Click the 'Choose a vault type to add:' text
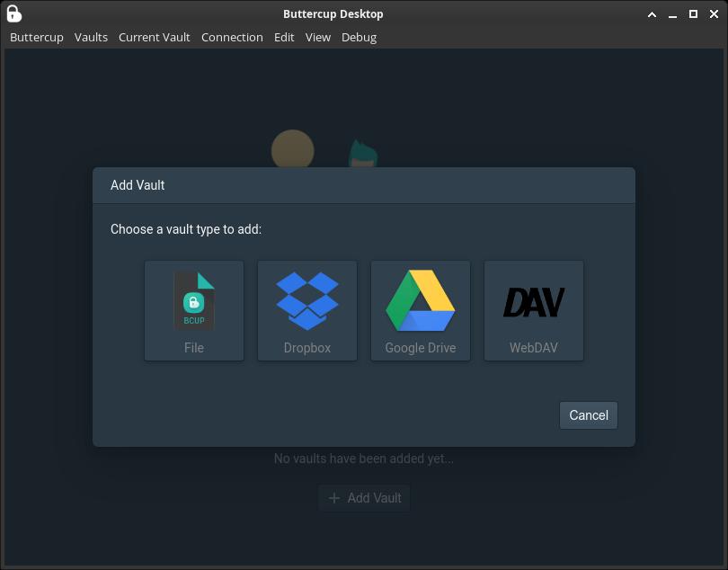Viewport: 728px width, 570px height. [x=186, y=229]
